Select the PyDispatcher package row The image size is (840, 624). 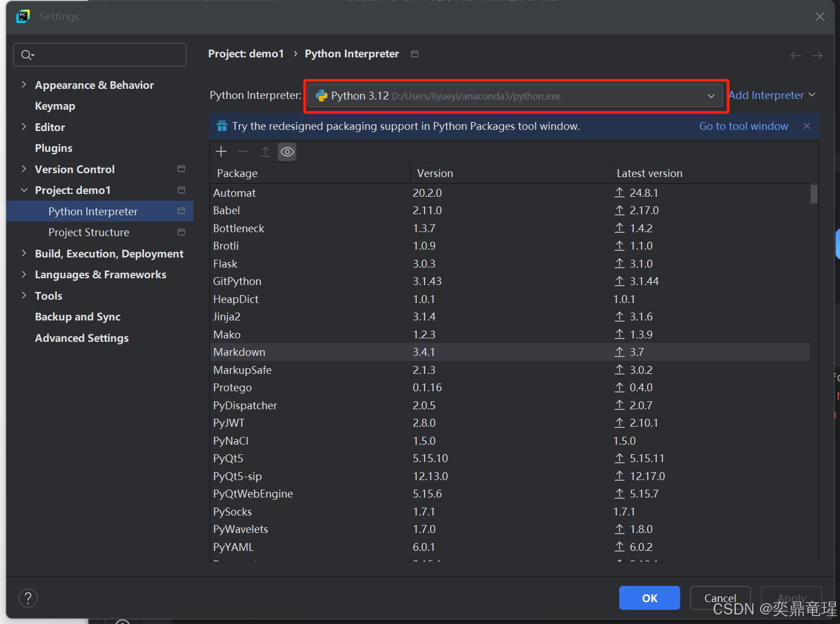click(510, 405)
